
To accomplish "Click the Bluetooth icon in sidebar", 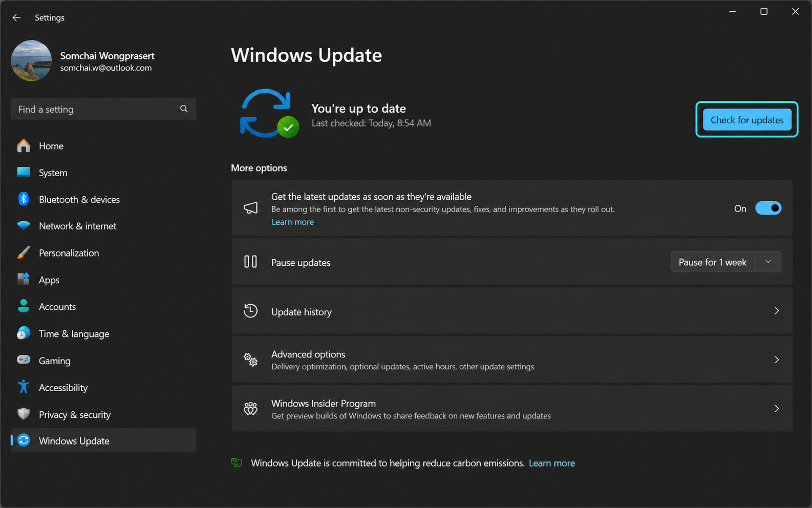I will (24, 199).
